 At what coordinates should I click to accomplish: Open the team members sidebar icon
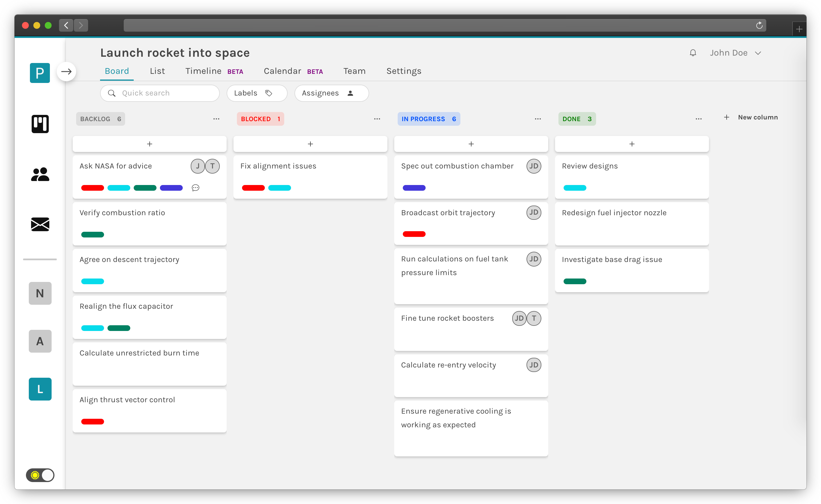pos(40,174)
